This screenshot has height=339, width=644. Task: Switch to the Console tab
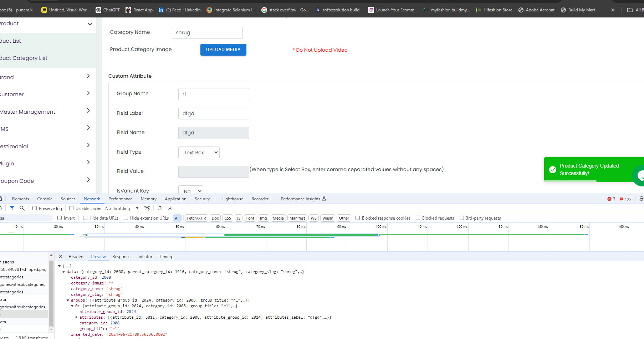(x=45, y=199)
